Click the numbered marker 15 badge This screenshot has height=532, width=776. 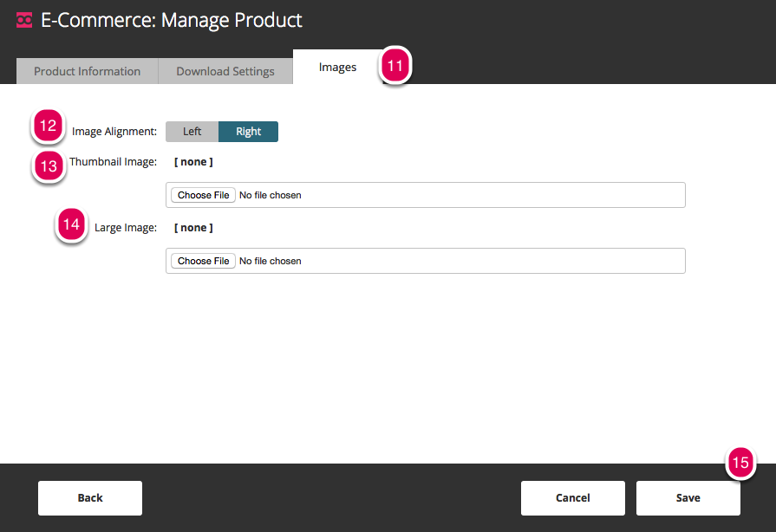click(x=740, y=463)
